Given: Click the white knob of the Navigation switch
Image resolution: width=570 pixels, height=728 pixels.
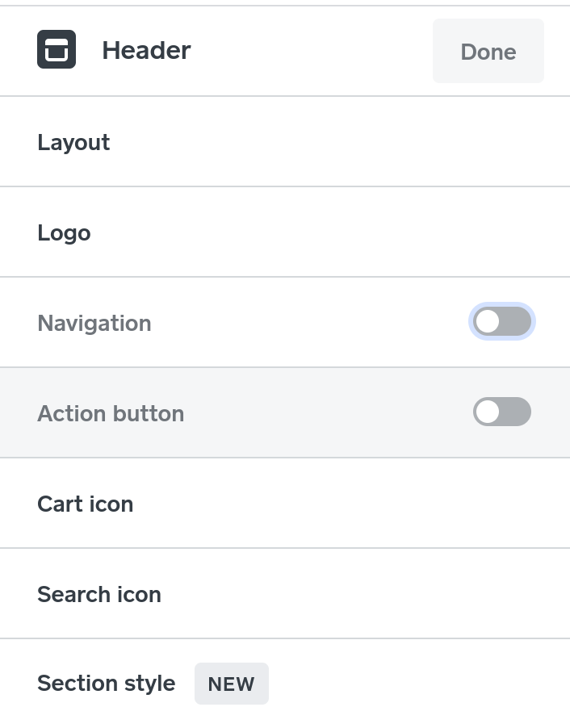Looking at the screenshot, I should 488,322.
